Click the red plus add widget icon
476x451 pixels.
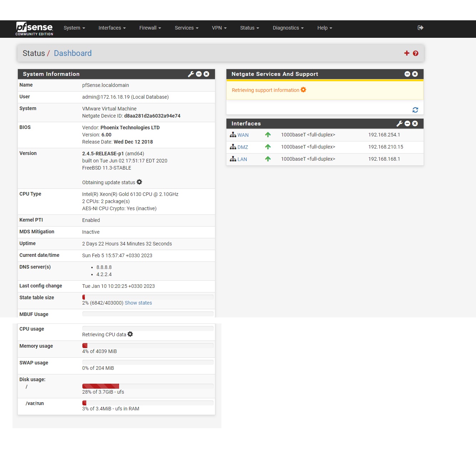406,53
